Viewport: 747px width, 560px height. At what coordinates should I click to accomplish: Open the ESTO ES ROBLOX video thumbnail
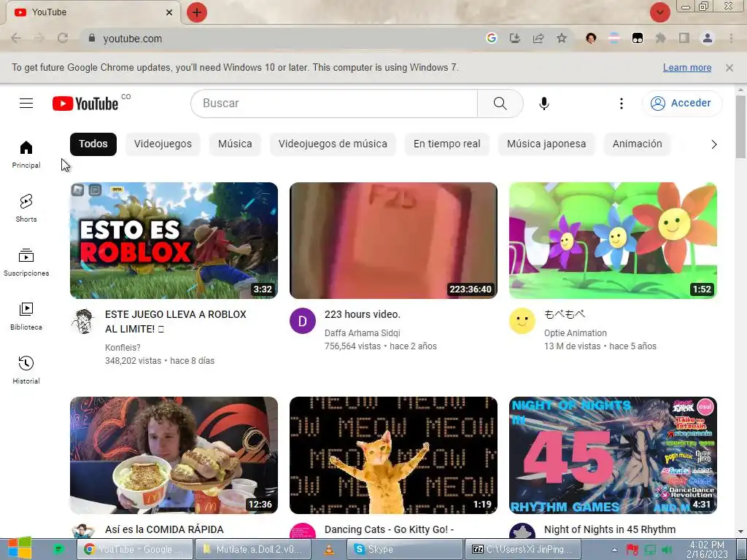[174, 241]
